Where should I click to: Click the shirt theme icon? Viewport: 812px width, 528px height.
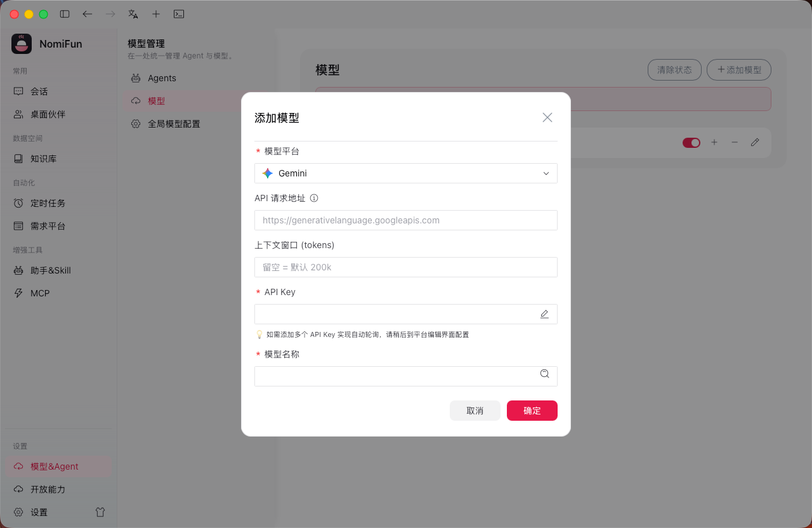point(100,512)
